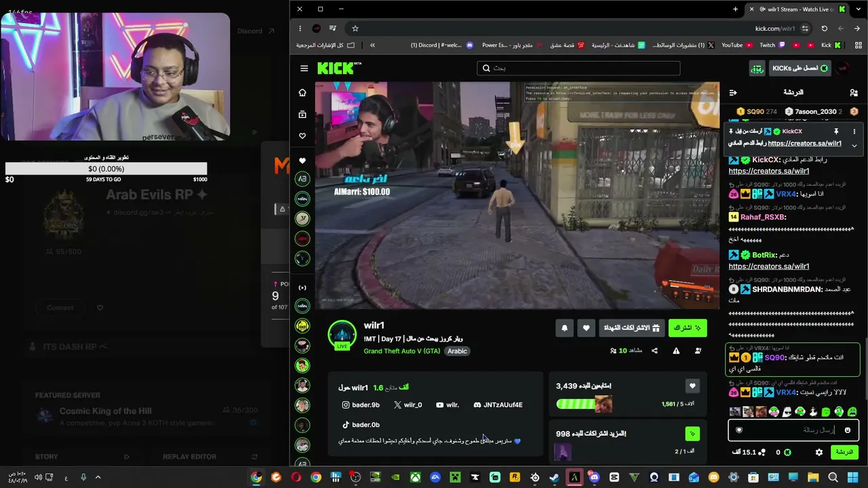The image size is (868, 488).
Task: Open the browser media control icon
Action: pos(332,28)
